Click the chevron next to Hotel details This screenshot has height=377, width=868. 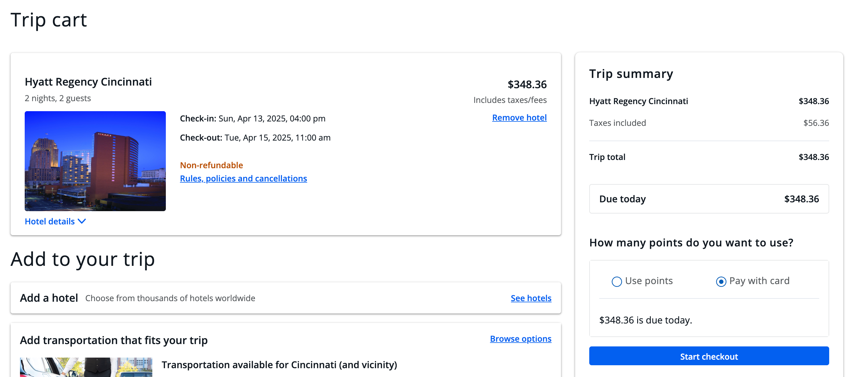pos(81,221)
